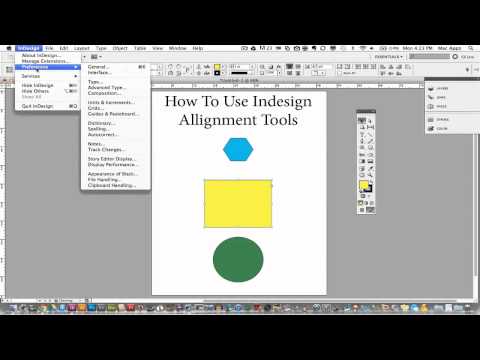Open Track Changes preferences
Viewport: 480px width, 360px height.
pyautogui.click(x=115, y=149)
